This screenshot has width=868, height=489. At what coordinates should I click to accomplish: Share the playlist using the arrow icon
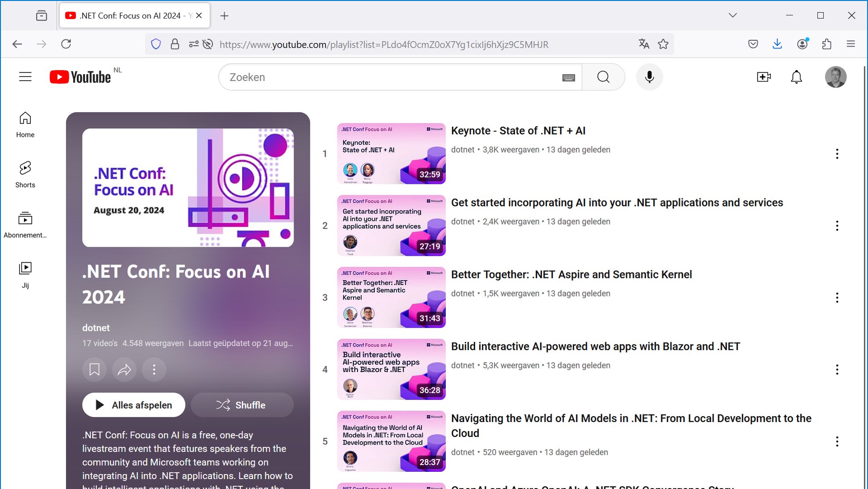click(124, 369)
